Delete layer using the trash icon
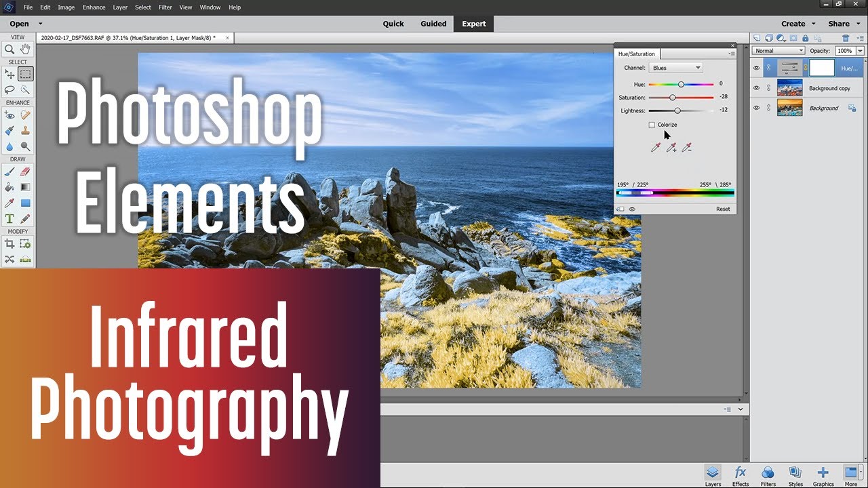868x488 pixels. click(845, 38)
